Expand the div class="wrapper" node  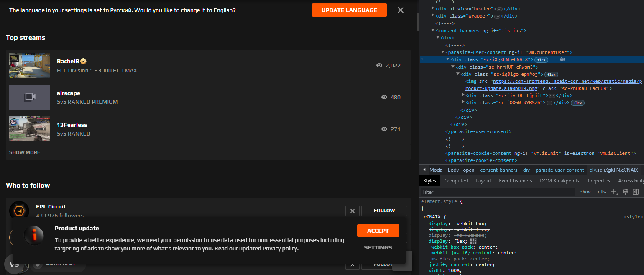click(x=433, y=16)
